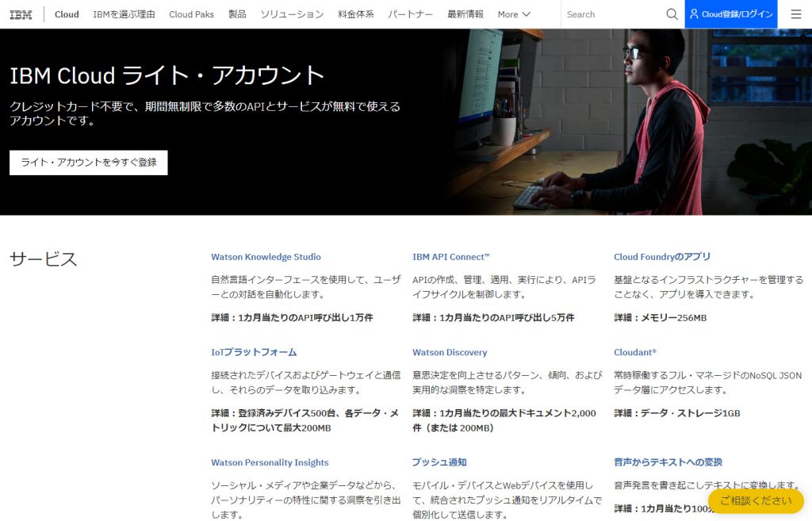Open the 製品 menu
The width and height of the screenshot is (812, 521).
coord(237,14)
